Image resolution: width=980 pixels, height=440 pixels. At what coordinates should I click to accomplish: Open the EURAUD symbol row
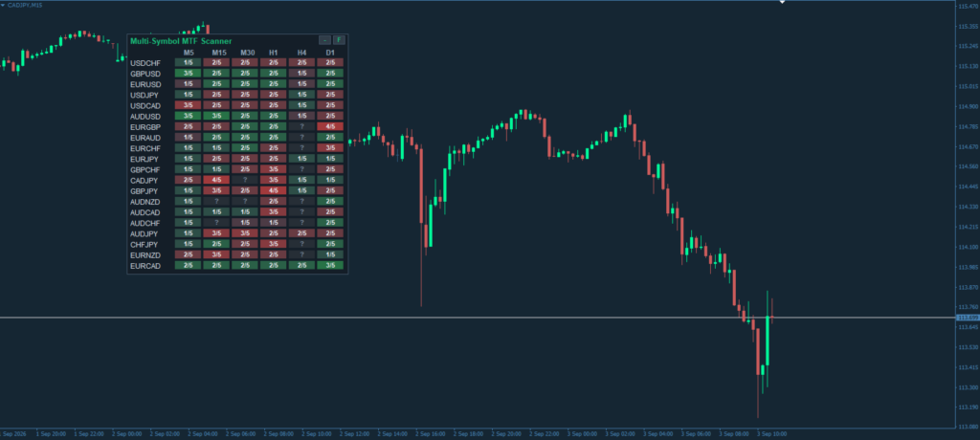(145, 138)
